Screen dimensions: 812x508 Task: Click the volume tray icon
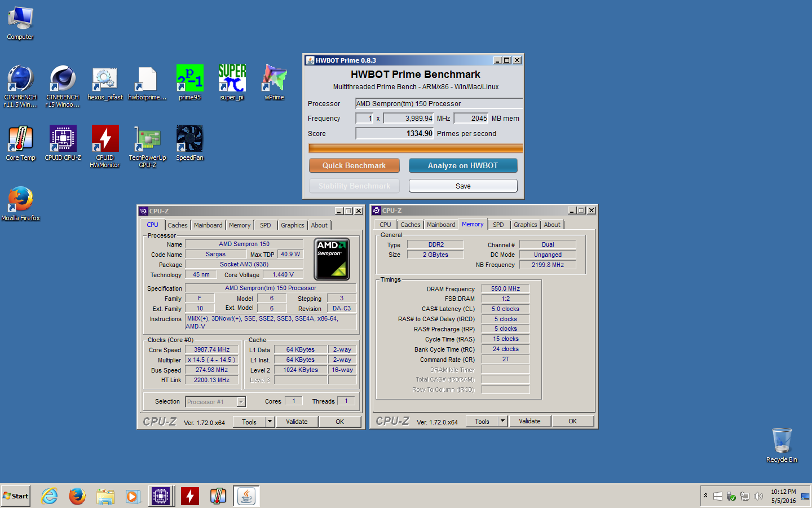[x=758, y=496]
